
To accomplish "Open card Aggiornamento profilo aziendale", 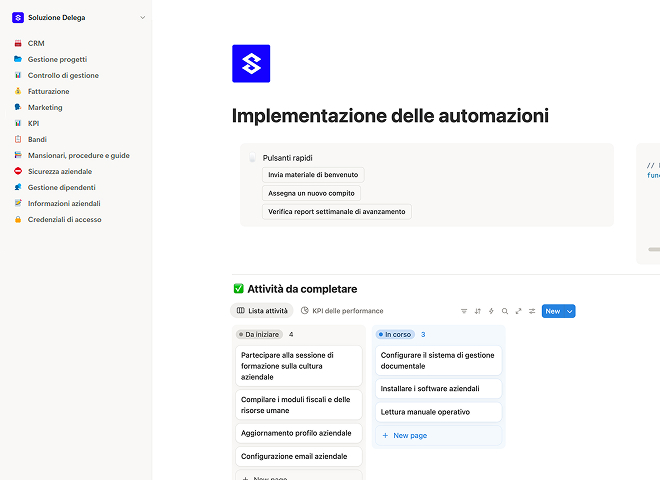I will (299, 433).
